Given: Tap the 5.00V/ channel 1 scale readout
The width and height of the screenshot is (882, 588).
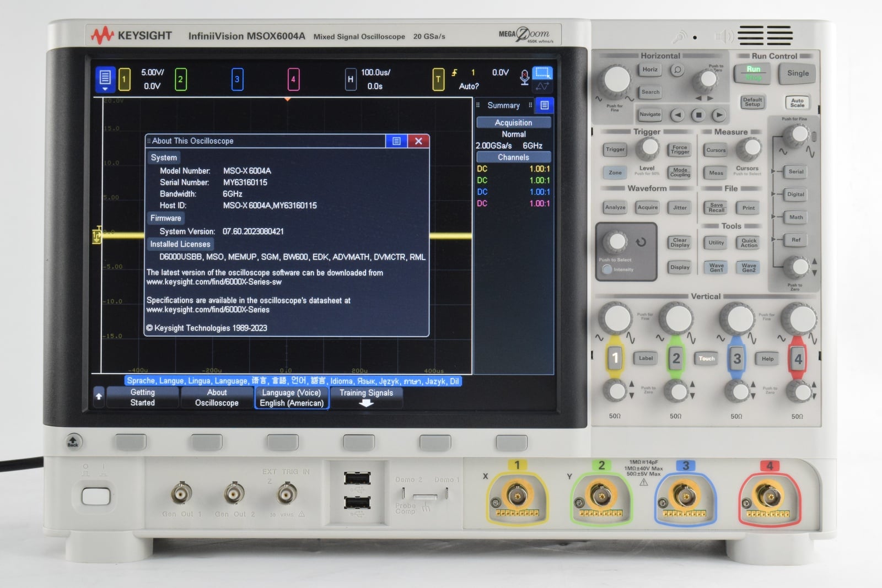Looking at the screenshot, I should 153,72.
